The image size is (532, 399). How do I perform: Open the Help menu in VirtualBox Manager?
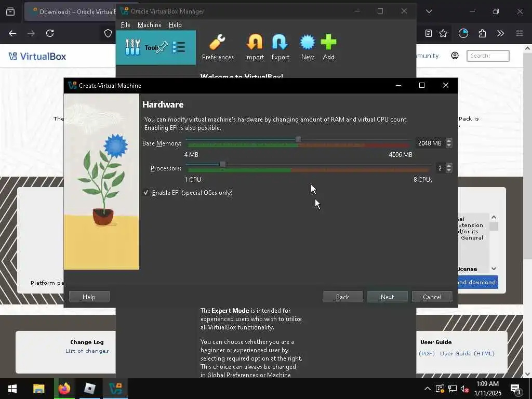[x=175, y=25]
